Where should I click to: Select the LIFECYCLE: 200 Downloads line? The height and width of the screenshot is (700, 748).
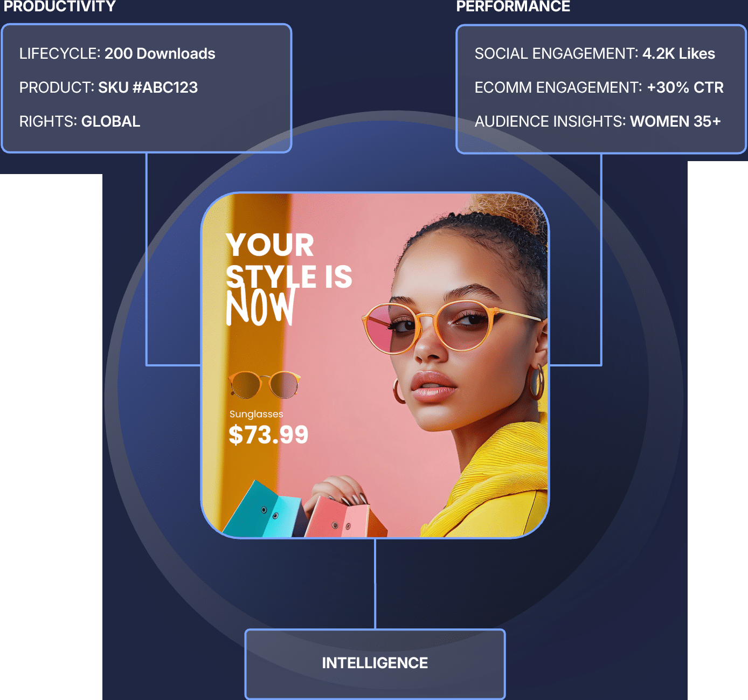pos(117,54)
